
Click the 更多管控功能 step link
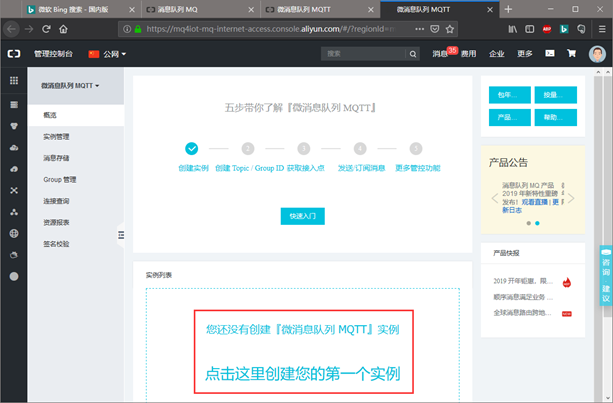click(418, 168)
